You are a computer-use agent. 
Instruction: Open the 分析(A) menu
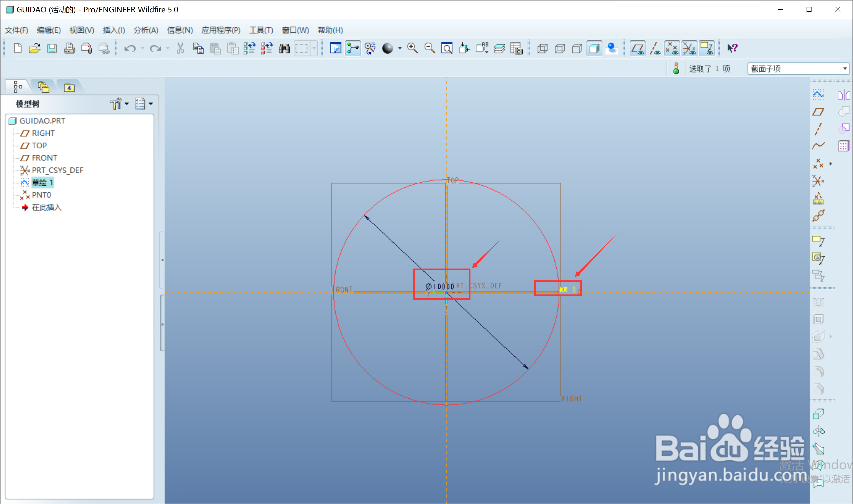click(146, 30)
